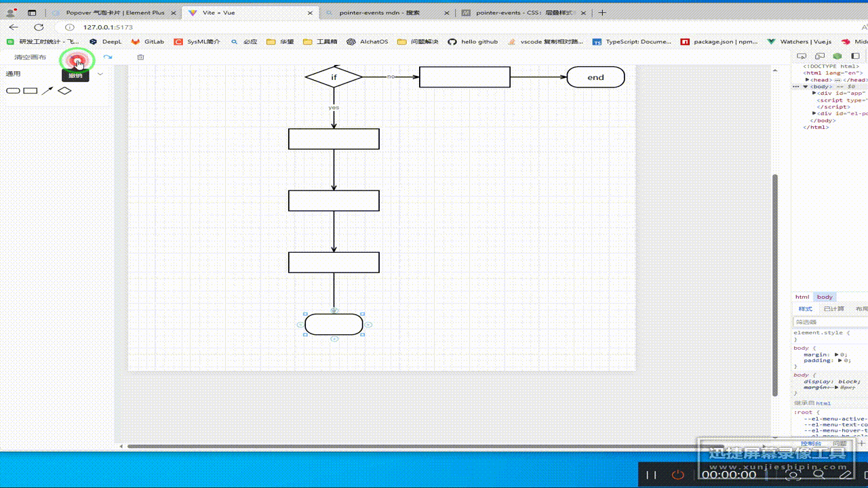Close the Vite + Vue tab
This screenshot has width=868, height=488.
[x=311, y=13]
